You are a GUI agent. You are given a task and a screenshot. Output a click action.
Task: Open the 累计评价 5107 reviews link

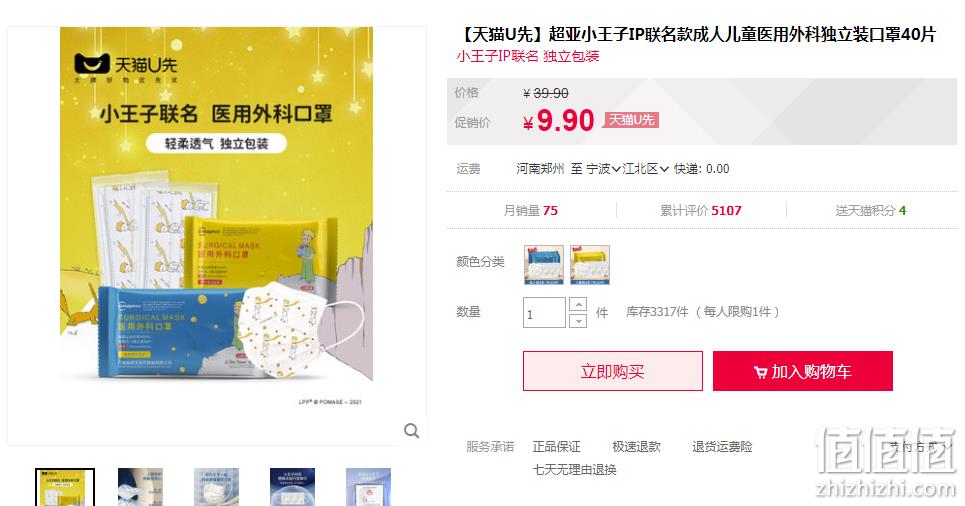click(700, 211)
